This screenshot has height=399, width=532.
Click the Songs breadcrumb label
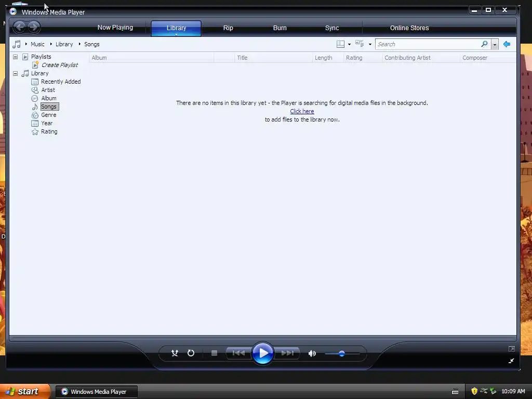(91, 44)
